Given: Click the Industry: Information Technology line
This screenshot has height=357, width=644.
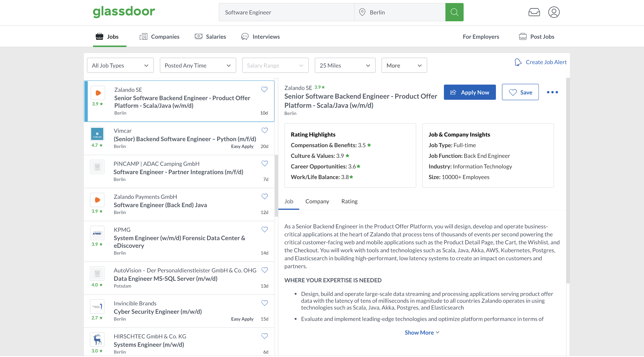Looking at the screenshot, I should pyautogui.click(x=470, y=167).
